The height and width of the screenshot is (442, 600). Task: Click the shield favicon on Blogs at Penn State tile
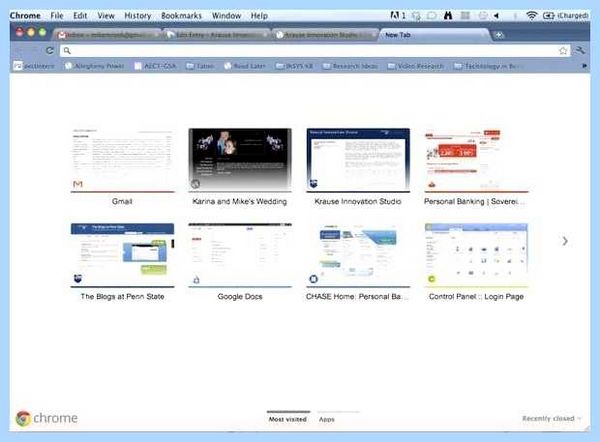point(78,279)
